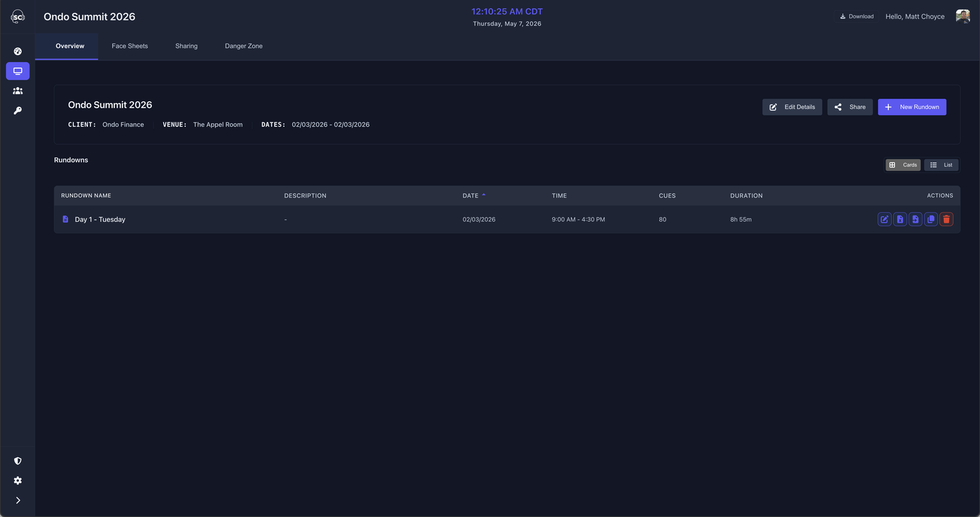Click the SC headset logo icon
The image size is (980, 517).
point(18,17)
